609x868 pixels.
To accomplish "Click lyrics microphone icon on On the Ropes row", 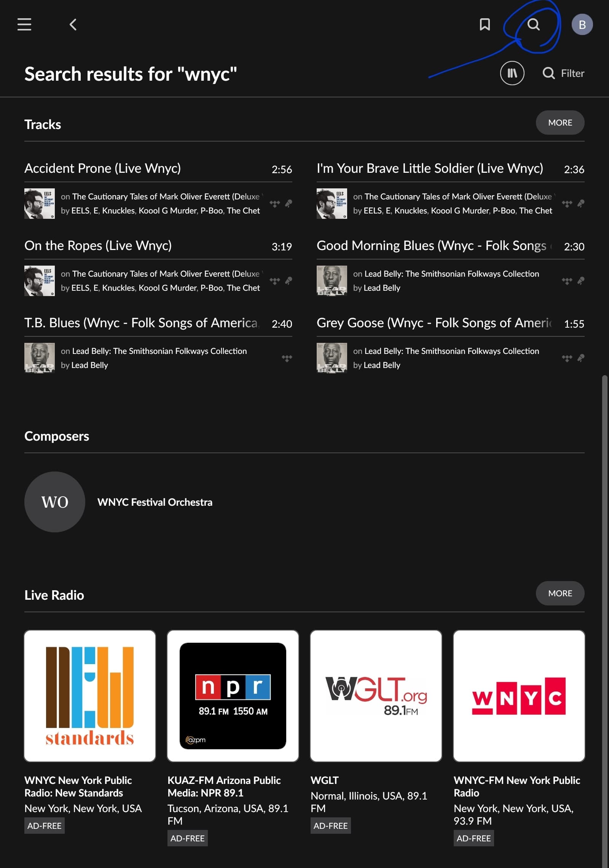I will (289, 281).
